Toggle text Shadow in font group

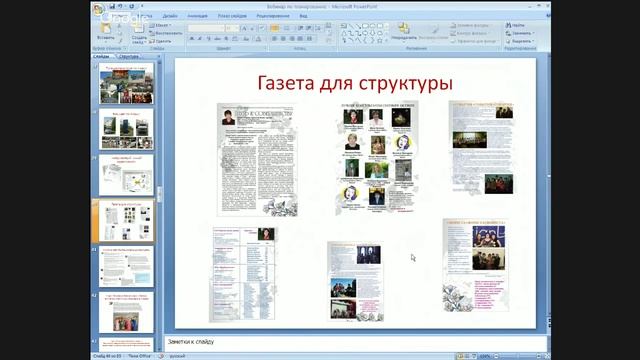point(226,39)
